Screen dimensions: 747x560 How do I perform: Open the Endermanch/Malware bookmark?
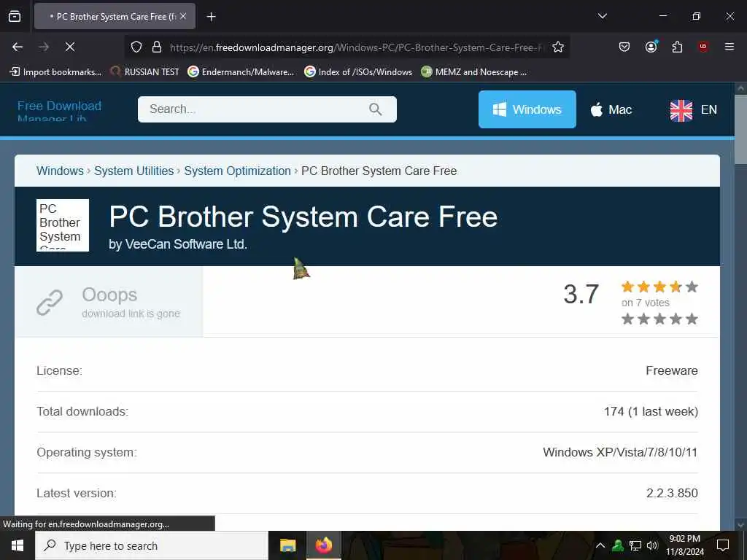[241, 72]
